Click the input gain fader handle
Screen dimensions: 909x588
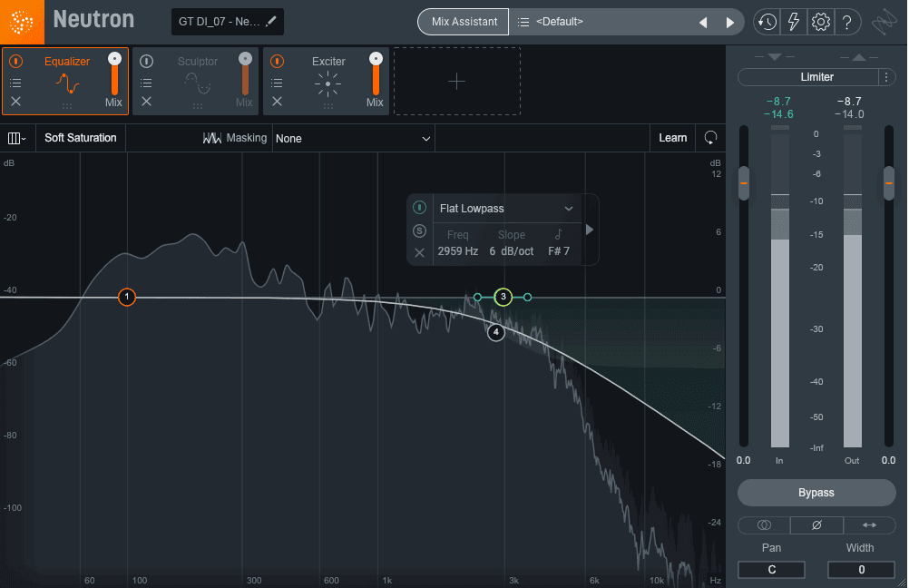pyautogui.click(x=744, y=183)
